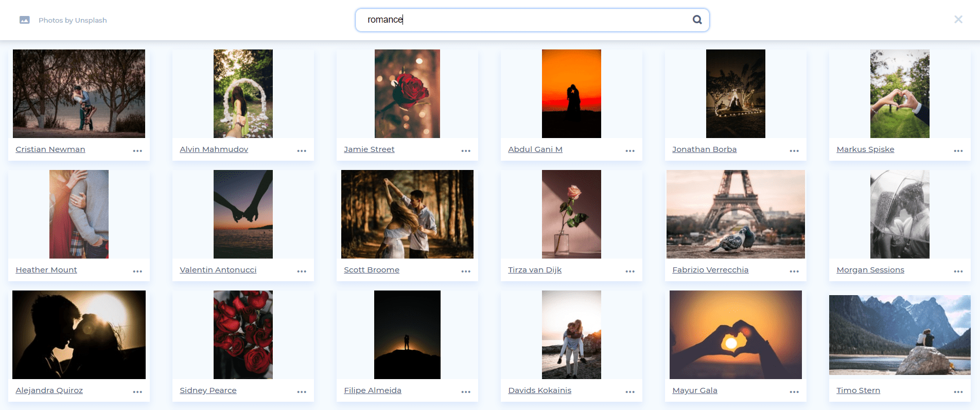980x410 pixels.
Task: Select the woman under flower arch photo
Action: (243, 94)
